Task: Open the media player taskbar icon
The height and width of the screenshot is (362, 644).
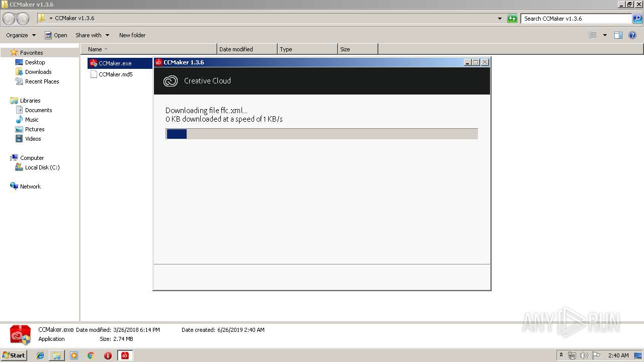Action: [74, 355]
